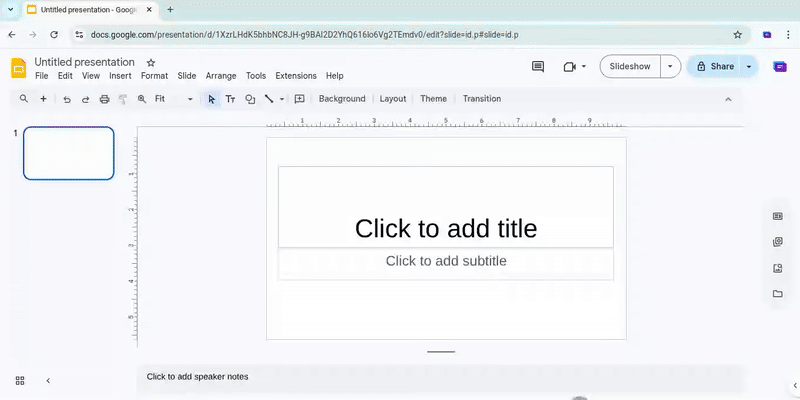Select the Shape tool
Image resolution: width=800 pixels, height=400 pixels.
pos(250,99)
